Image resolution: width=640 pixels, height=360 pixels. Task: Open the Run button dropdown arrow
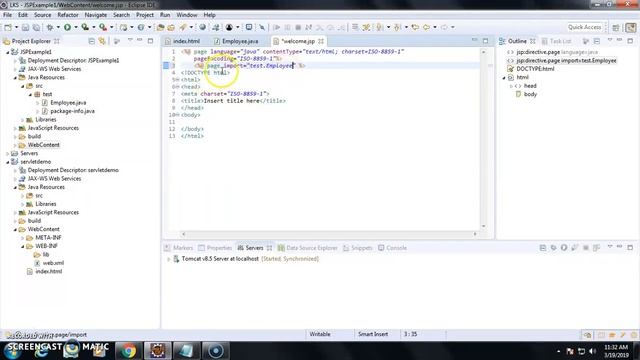click(75, 27)
